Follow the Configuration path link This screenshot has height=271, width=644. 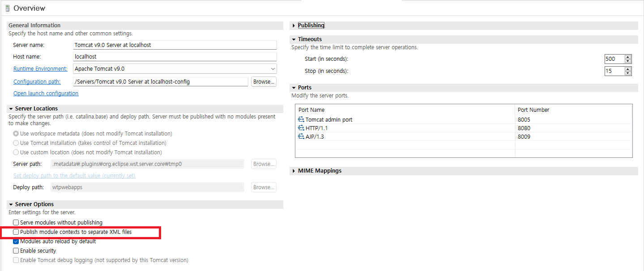37,82
